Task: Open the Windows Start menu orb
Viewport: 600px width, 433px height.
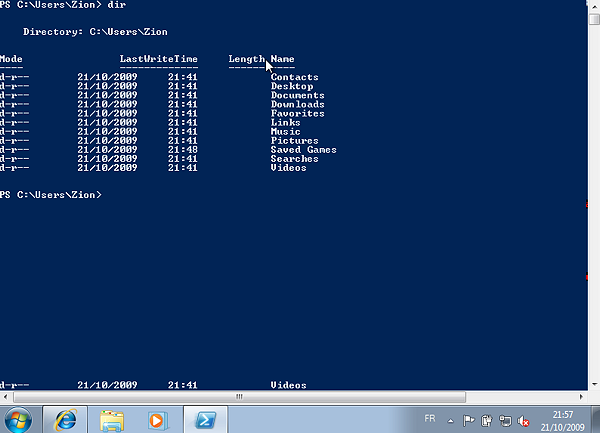Action: click(x=18, y=418)
